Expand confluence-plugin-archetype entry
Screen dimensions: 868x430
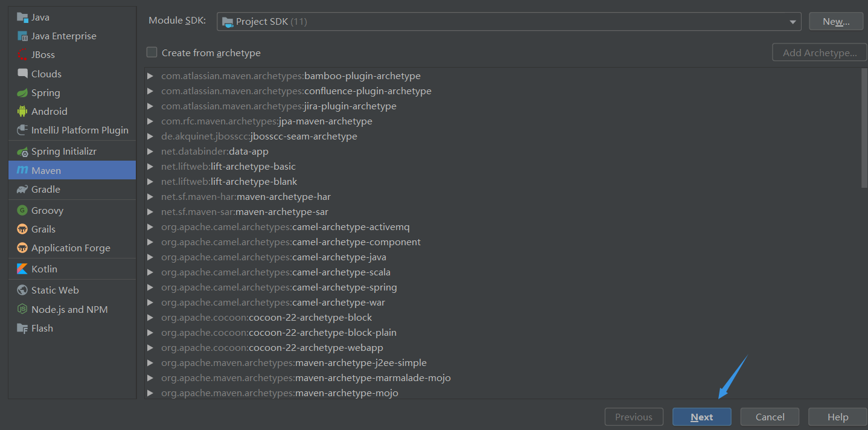150,91
